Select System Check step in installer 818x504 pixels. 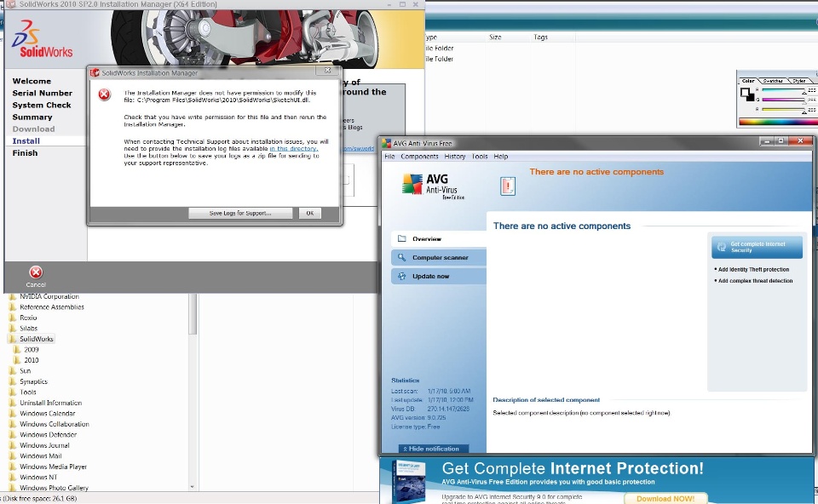42,106
